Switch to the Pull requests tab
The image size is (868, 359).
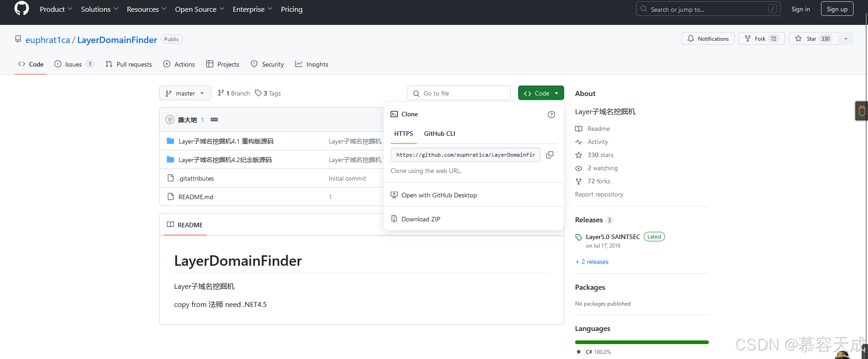(x=129, y=64)
